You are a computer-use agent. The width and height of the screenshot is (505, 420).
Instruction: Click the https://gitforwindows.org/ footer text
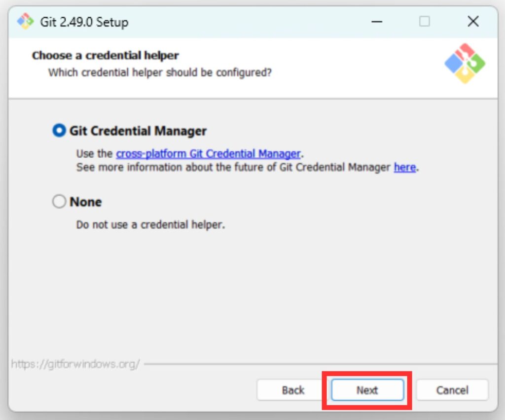point(75,364)
